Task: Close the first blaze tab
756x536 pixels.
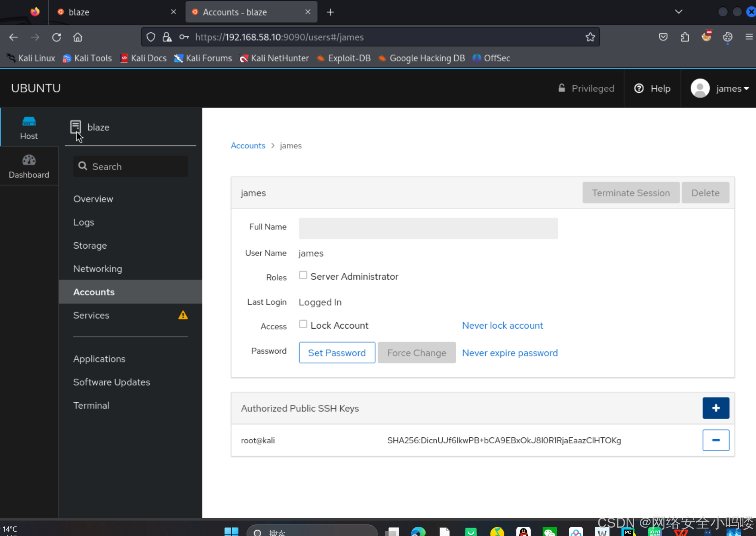Action: click(174, 12)
